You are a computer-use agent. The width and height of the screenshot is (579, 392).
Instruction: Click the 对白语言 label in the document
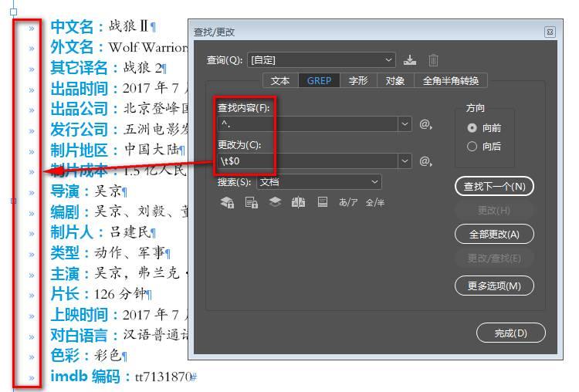pyautogui.click(x=79, y=336)
